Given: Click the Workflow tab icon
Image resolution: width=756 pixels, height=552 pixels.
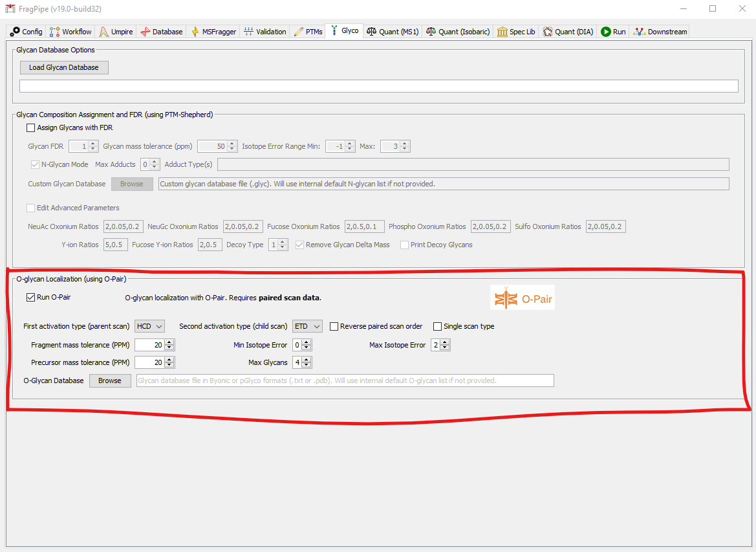Looking at the screenshot, I should 54,31.
